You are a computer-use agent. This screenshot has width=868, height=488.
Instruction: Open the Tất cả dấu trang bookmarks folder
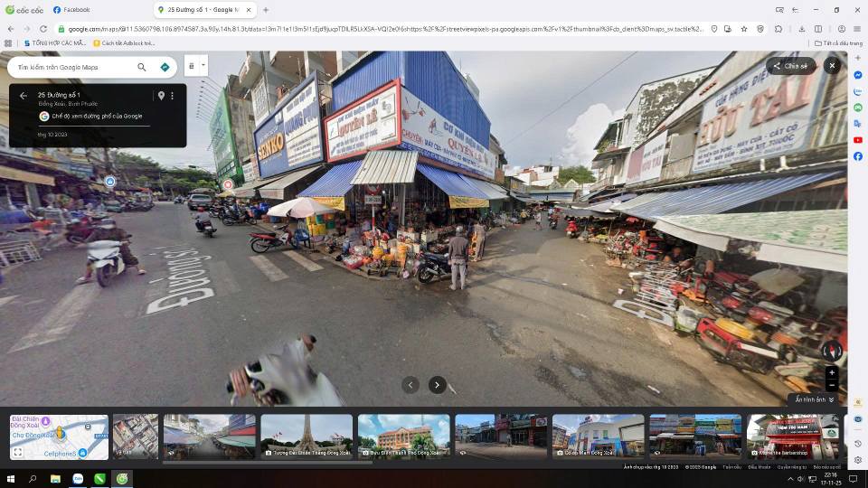(838, 42)
